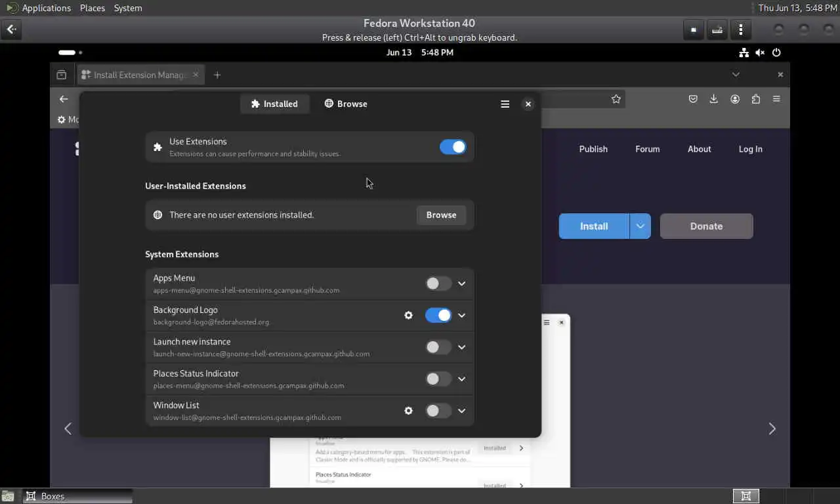Image resolution: width=840 pixels, height=504 pixels.
Task: Click the Boxes taskbar window button
Action: coord(77,496)
